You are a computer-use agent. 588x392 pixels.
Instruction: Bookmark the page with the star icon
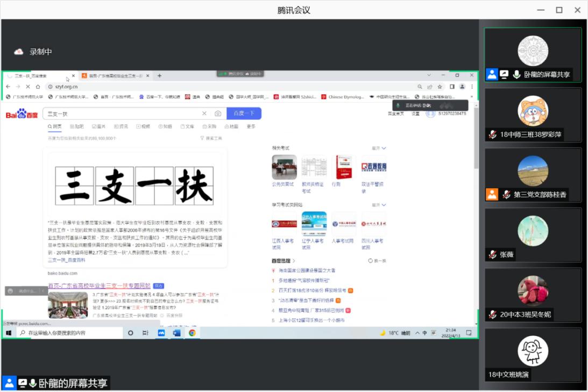click(440, 87)
